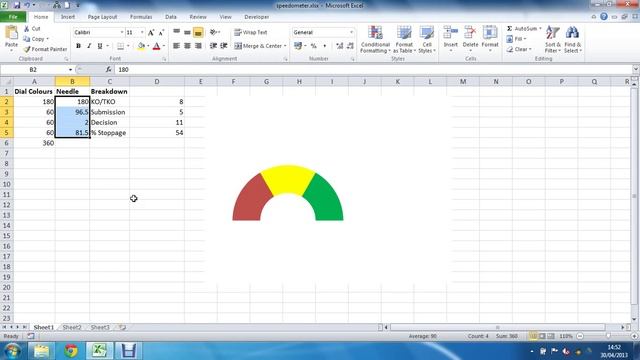Apply red font color

pos(156,46)
